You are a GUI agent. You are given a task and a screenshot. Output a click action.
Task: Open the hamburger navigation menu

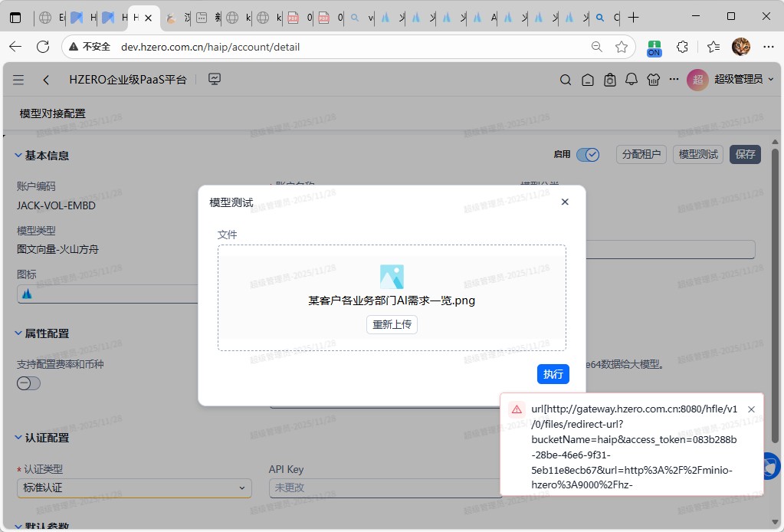click(x=18, y=80)
